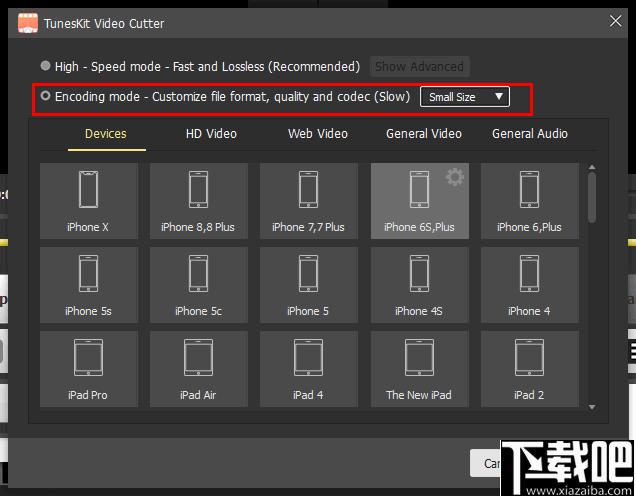Click scrollbar up arrow in device list
636x496 pixels.
(592, 167)
